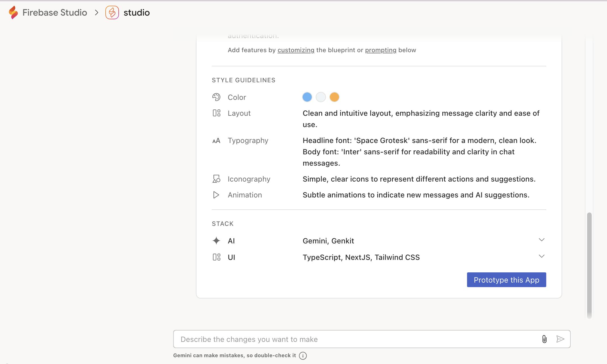Click the Layout label
Image resolution: width=607 pixels, height=364 pixels.
[239, 113]
